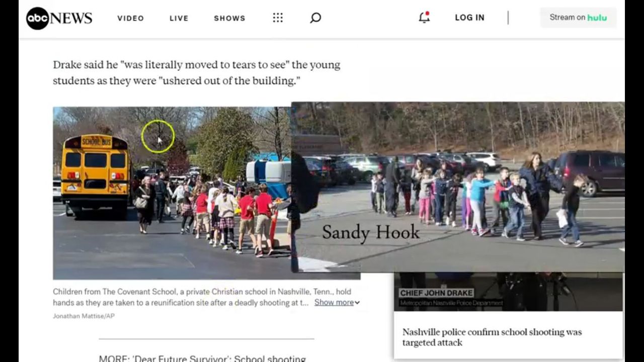Go to the LIVE section

(x=179, y=18)
